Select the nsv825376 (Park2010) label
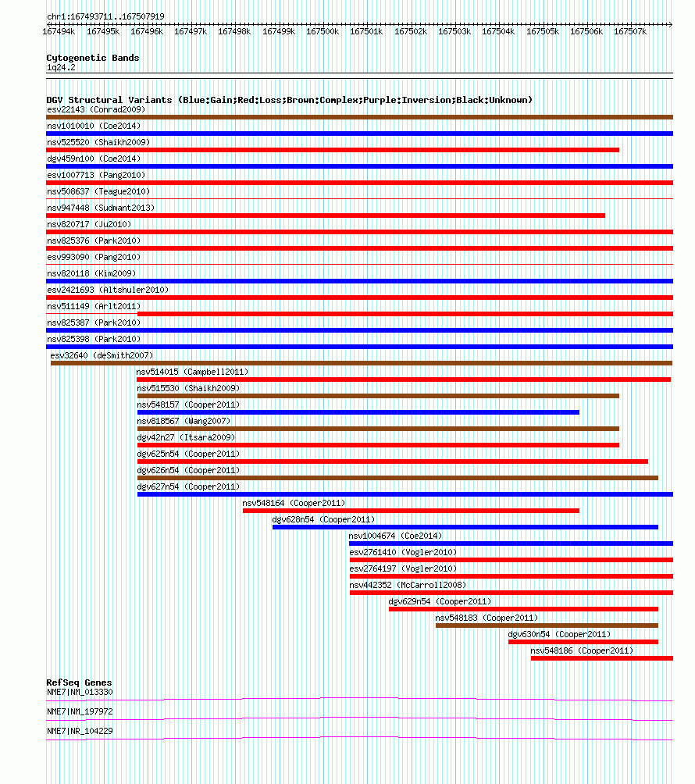The image size is (695, 784). [x=94, y=241]
